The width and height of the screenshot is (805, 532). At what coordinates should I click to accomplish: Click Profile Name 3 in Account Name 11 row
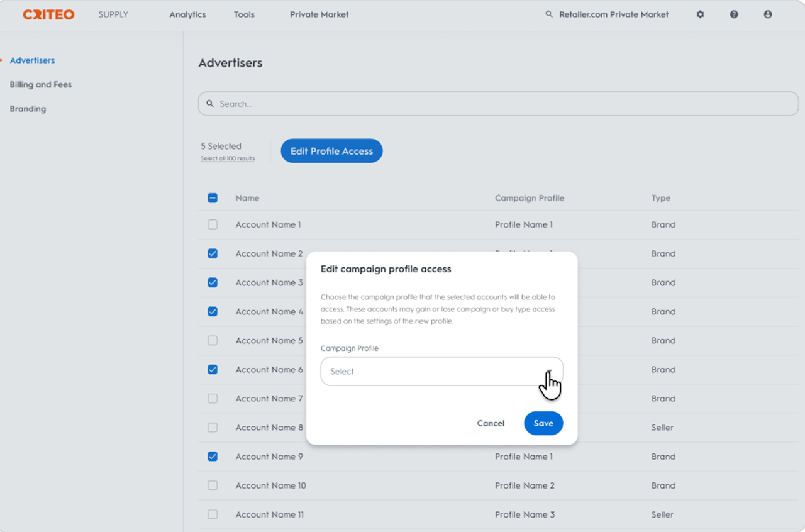click(525, 514)
